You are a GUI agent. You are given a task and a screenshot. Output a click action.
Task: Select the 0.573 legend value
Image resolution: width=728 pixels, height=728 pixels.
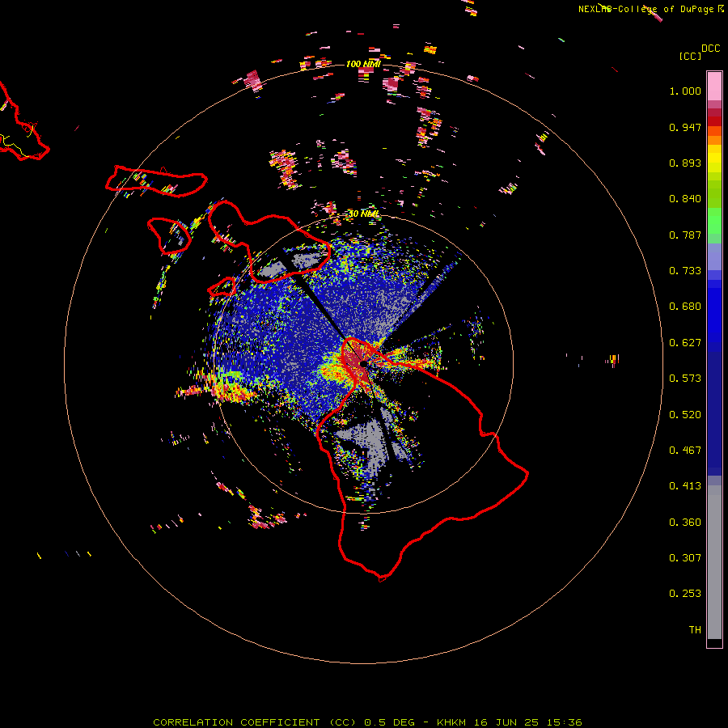click(x=685, y=379)
